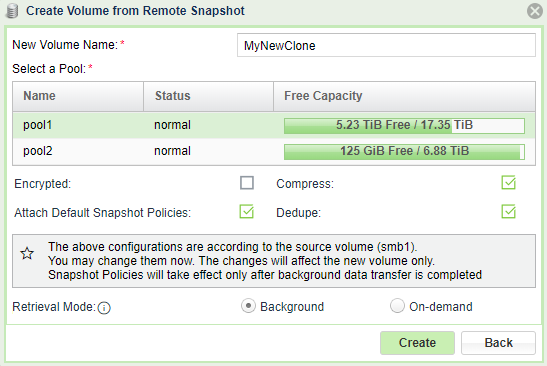Click the Create button
The height and width of the screenshot is (366, 547).
pyautogui.click(x=417, y=343)
